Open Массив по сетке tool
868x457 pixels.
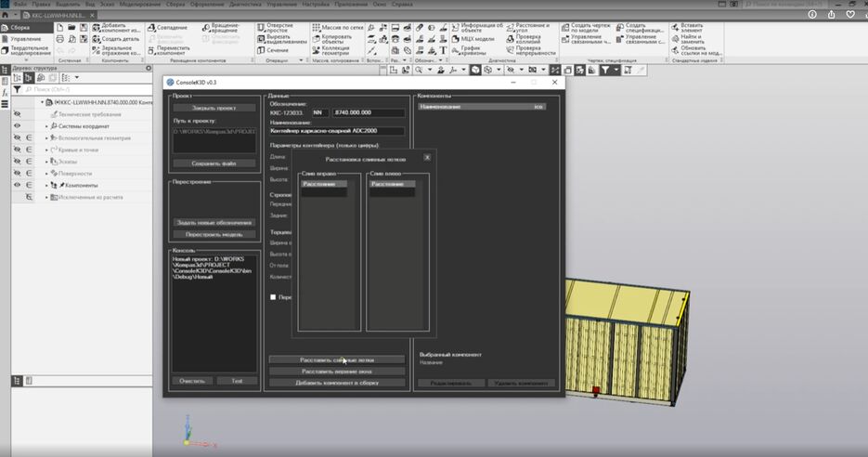tap(338, 28)
